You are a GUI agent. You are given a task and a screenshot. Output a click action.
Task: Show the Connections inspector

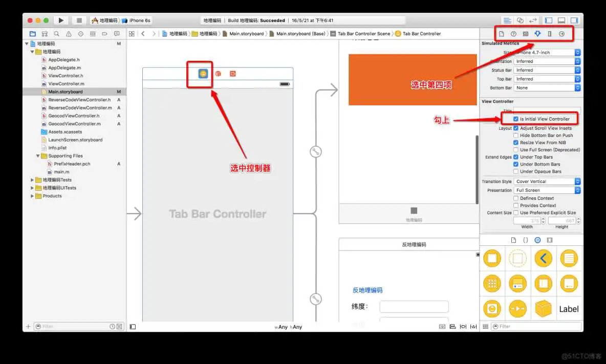click(x=562, y=33)
